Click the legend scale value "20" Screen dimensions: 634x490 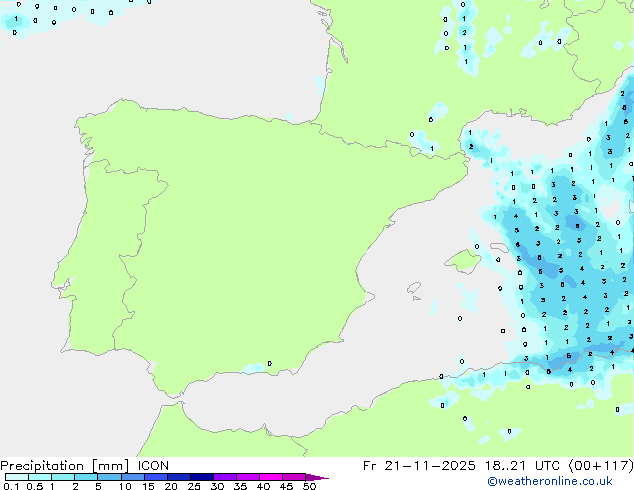171,486
